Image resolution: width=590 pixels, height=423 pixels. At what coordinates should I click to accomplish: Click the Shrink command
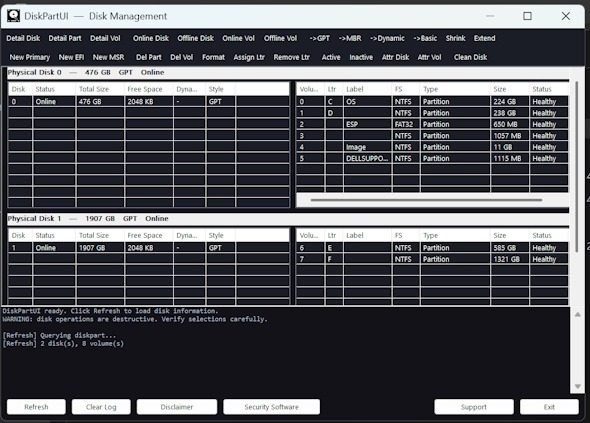point(455,38)
